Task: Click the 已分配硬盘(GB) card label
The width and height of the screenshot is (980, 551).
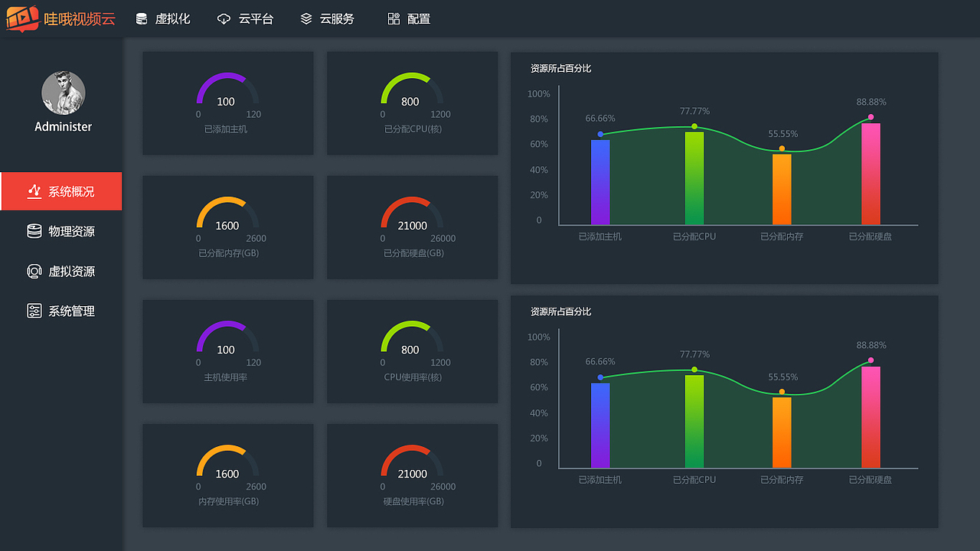Action: click(x=413, y=253)
